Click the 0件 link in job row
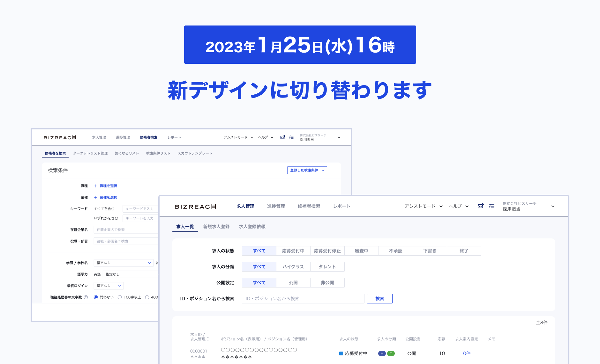Viewport: 600px width, 364px height. point(467,353)
